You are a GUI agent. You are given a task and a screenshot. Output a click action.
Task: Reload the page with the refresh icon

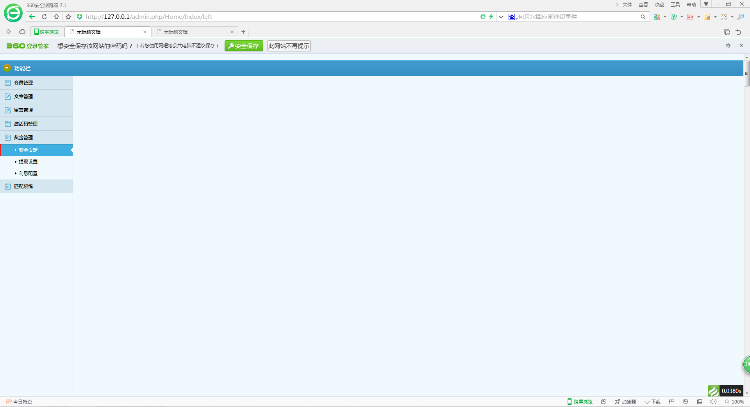point(44,16)
